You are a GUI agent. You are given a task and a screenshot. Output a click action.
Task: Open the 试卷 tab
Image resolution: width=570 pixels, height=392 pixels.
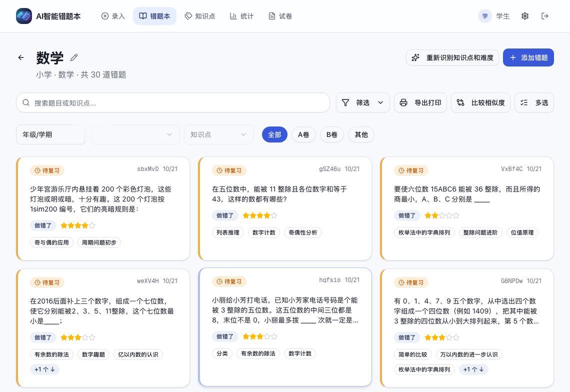pos(280,16)
